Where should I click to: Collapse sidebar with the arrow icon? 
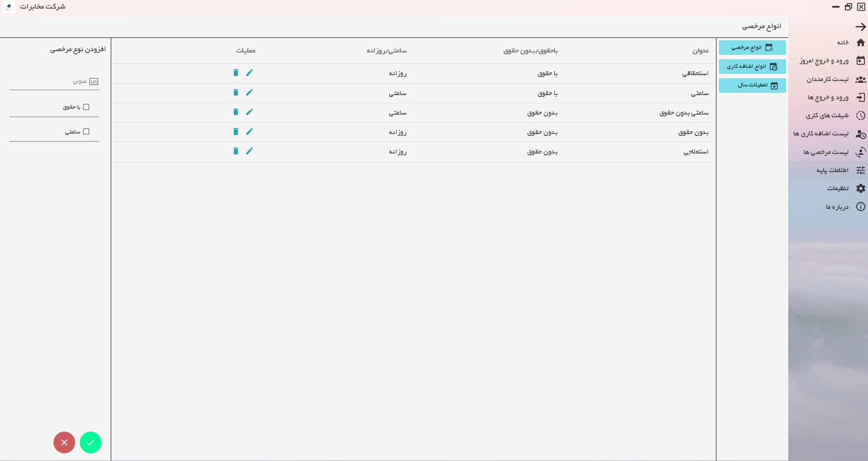point(860,27)
